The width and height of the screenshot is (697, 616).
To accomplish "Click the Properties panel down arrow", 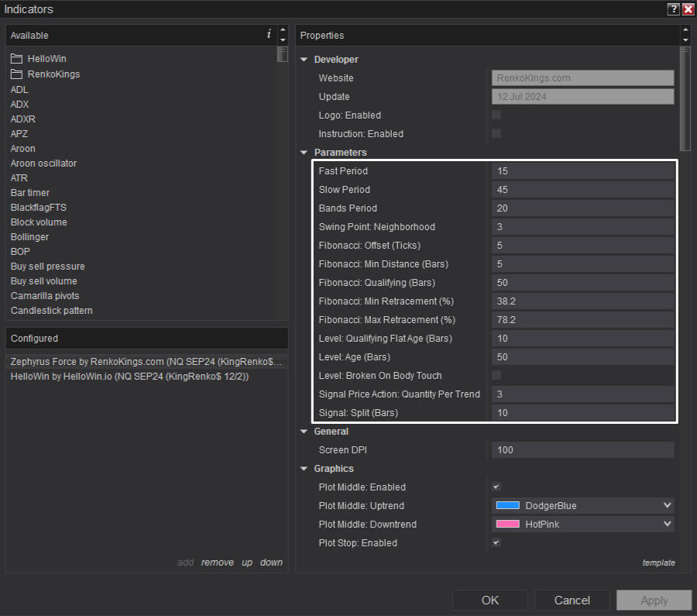I will point(685,40).
